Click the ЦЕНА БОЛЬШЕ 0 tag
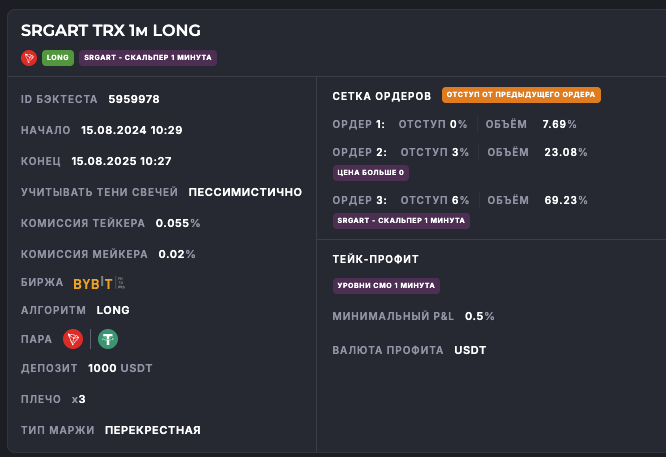The height and width of the screenshot is (457, 666). (372, 173)
